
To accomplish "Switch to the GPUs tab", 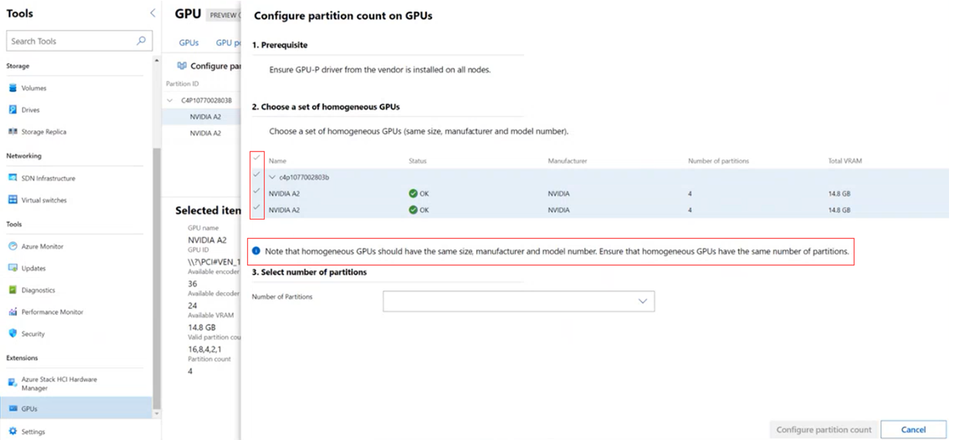I will (x=189, y=43).
